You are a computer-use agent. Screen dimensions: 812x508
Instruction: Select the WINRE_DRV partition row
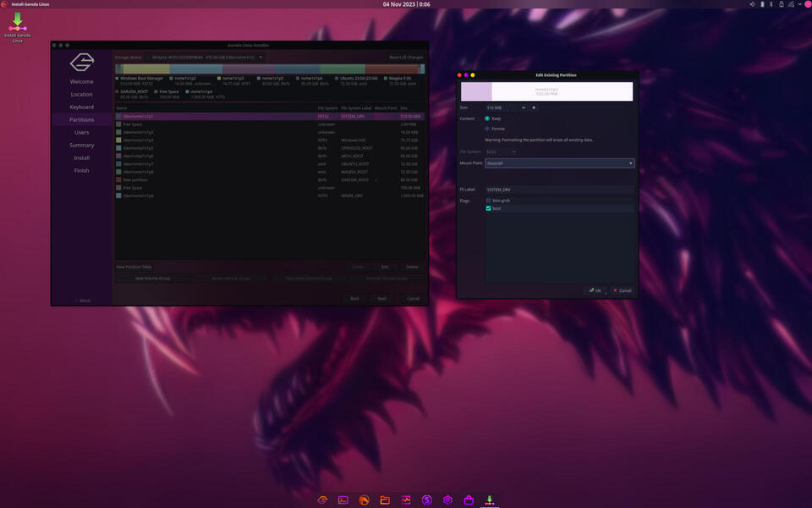click(x=270, y=196)
